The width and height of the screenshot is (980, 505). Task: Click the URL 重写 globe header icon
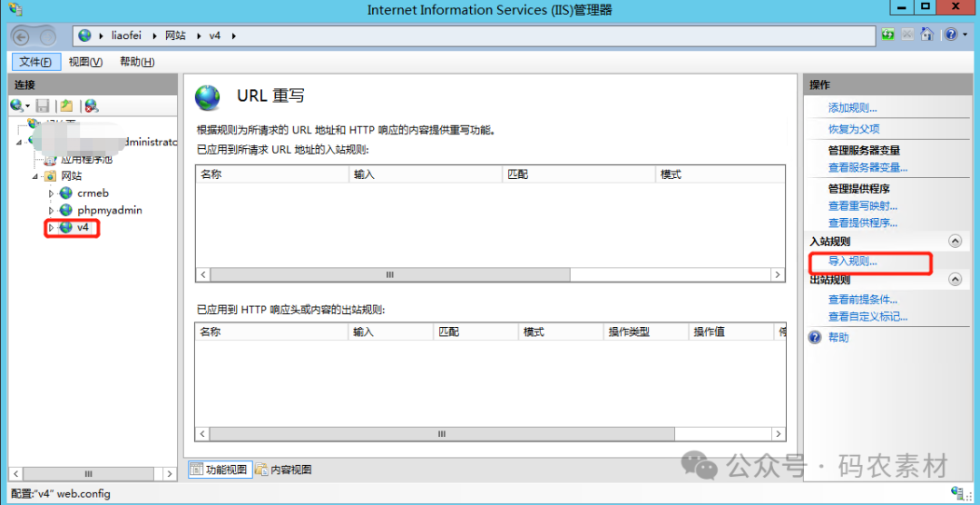pyautogui.click(x=208, y=97)
